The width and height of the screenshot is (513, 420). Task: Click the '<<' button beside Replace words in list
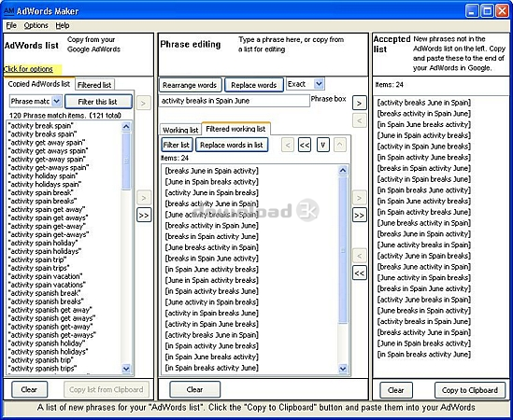coord(305,145)
